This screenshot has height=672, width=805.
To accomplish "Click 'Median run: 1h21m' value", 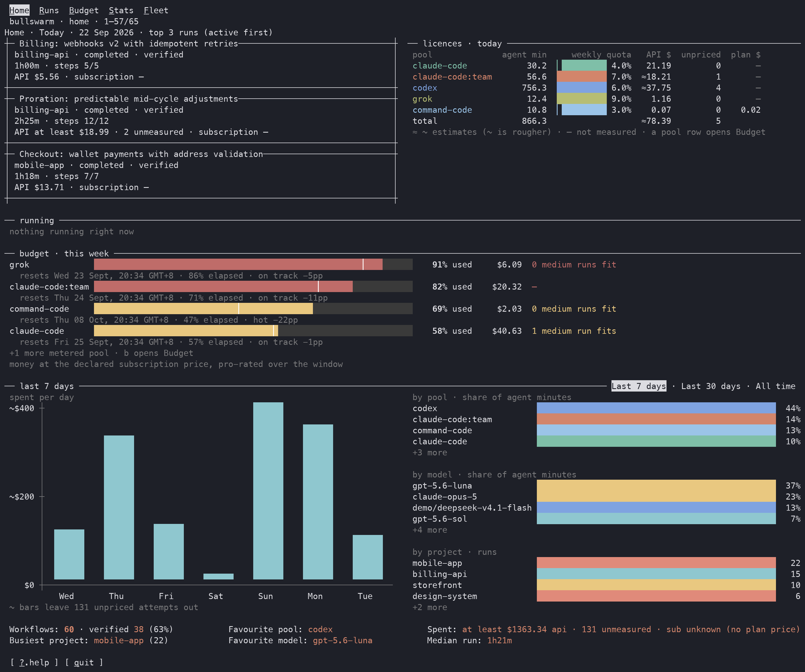I will click(500, 640).
